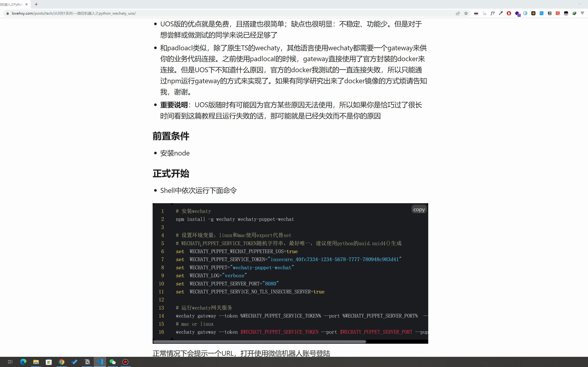The image size is (588, 367).
Task: Open File Explorer from the taskbar
Action: click(36, 362)
